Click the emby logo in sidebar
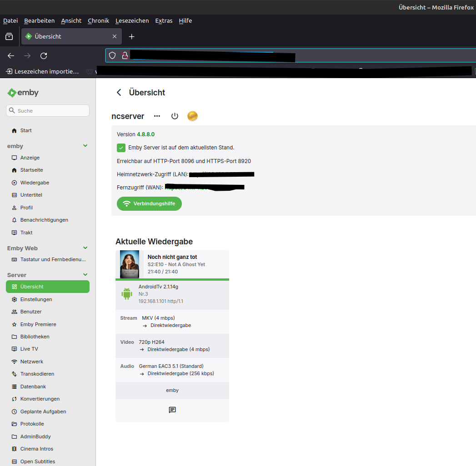The height and width of the screenshot is (466, 476). pyautogui.click(x=23, y=93)
